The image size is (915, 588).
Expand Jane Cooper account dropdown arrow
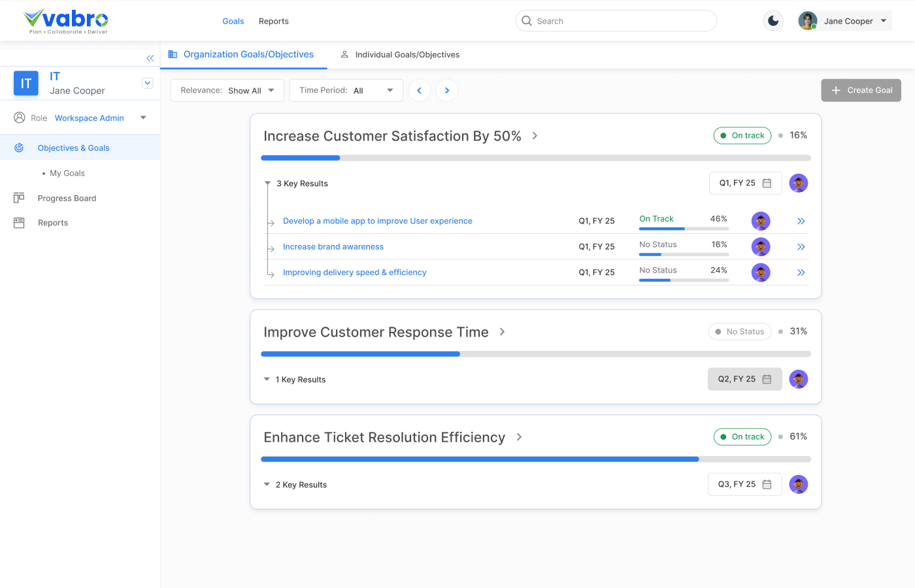coord(884,21)
